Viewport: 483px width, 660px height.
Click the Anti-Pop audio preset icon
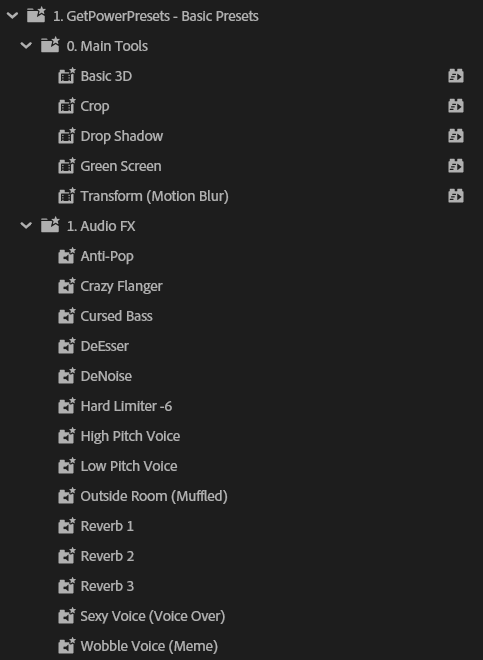(67, 256)
